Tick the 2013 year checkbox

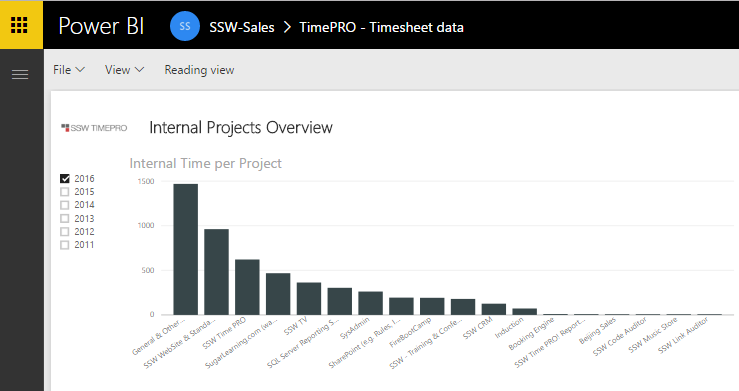click(x=65, y=219)
